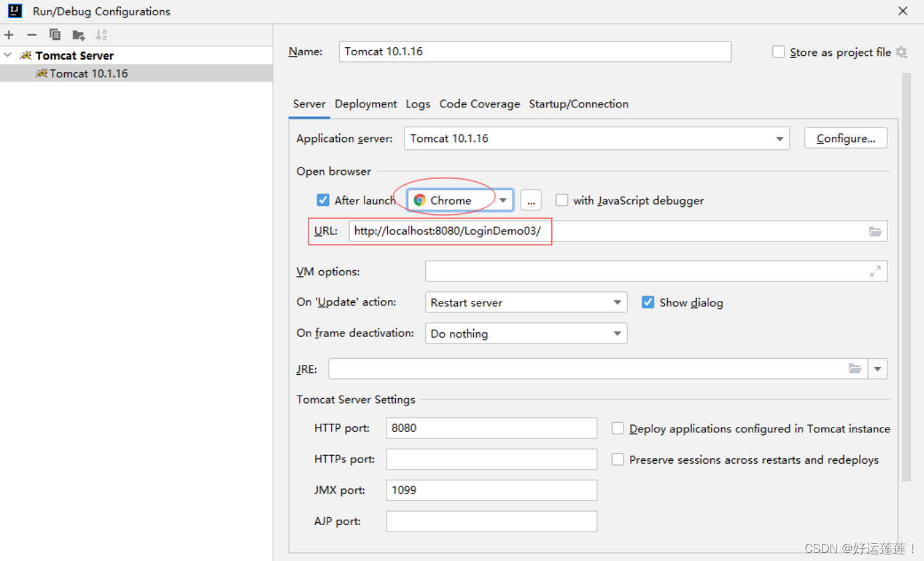Click the HTTPs port field
Screen dimensions: 924x561
491,460
